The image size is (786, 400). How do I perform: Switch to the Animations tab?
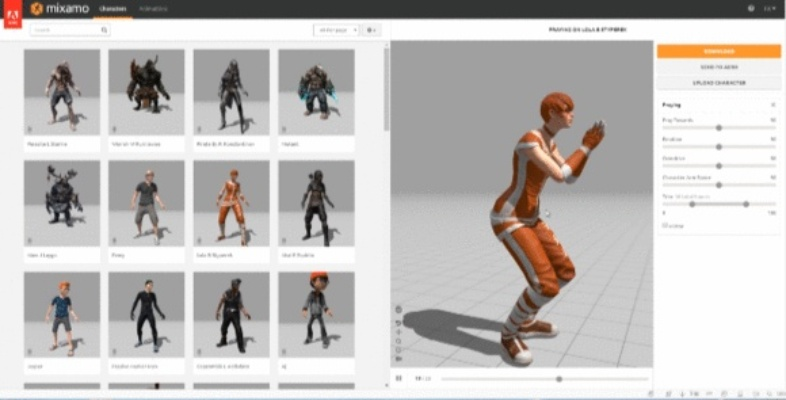pos(153,8)
